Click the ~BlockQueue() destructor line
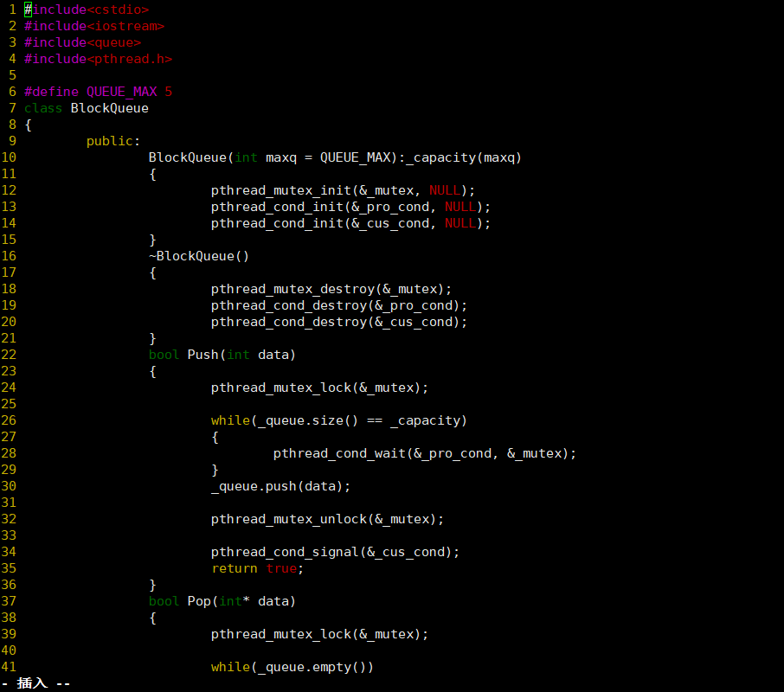 point(198,256)
